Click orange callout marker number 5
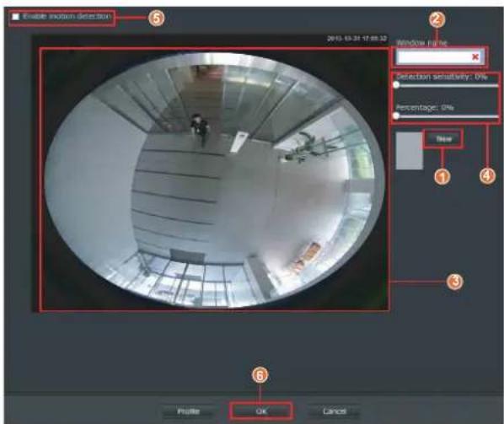504x424 pixels. (x=156, y=18)
